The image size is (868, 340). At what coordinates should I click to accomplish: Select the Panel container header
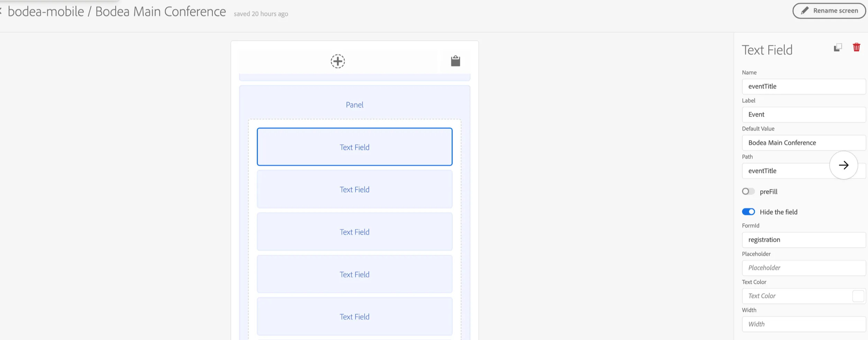tap(354, 105)
